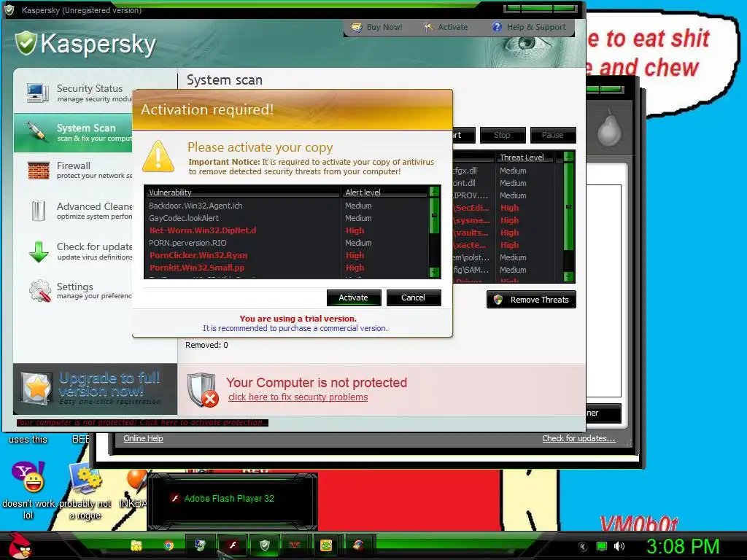Click the yellow warning triangle in the dialog
Image resolution: width=747 pixels, height=560 pixels.
tap(158, 156)
